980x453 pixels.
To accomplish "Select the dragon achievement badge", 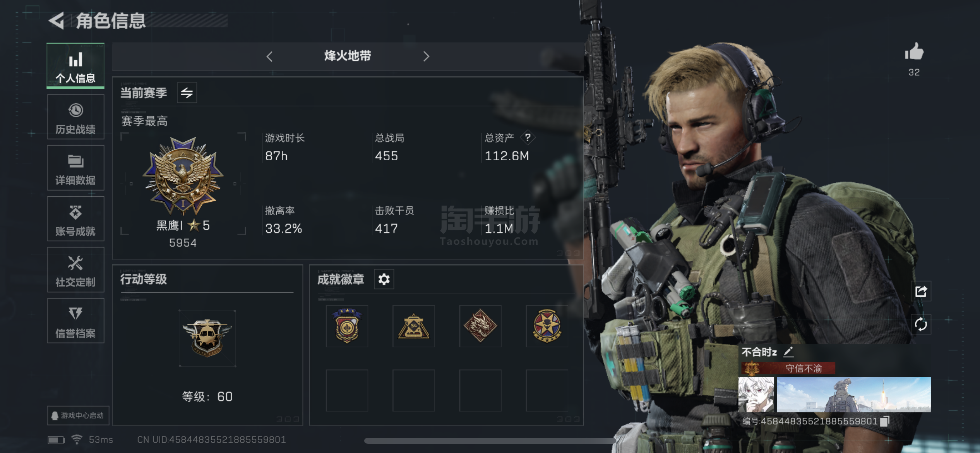I will tap(480, 326).
